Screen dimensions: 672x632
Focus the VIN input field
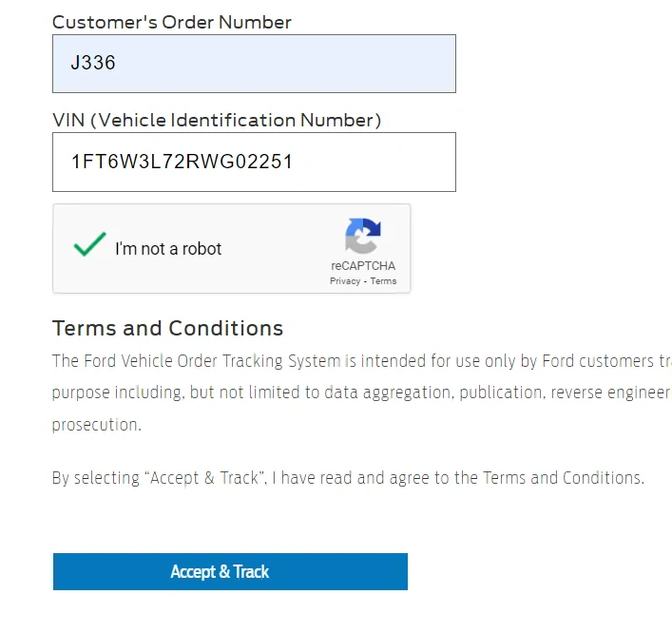point(254,162)
